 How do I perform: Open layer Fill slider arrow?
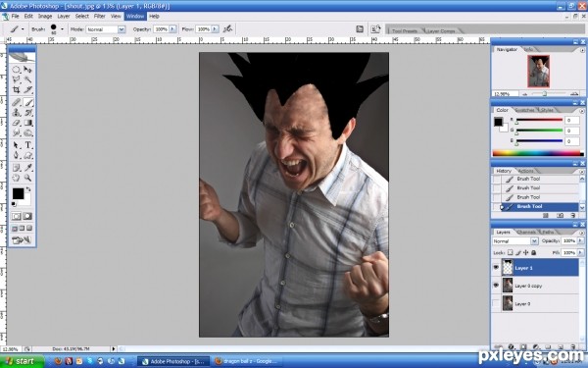point(581,253)
